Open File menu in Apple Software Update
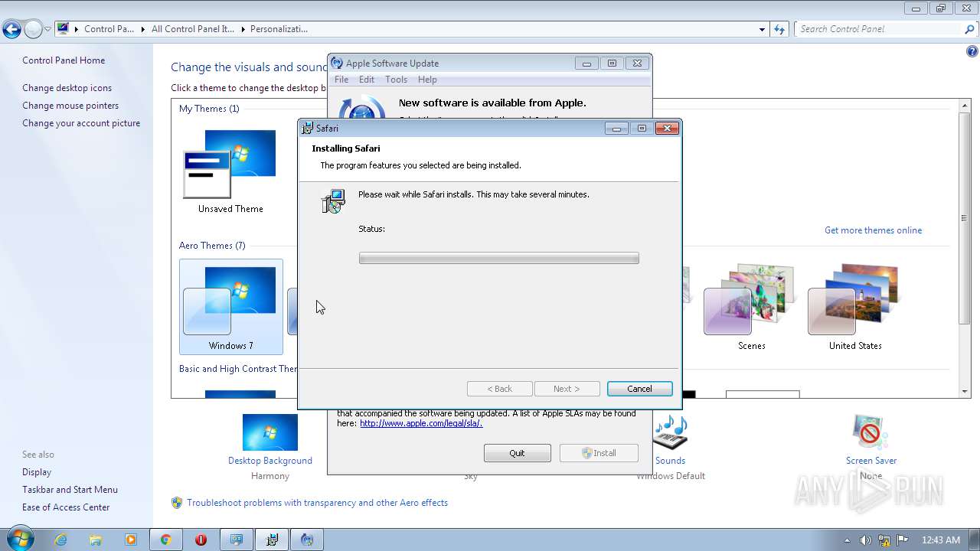Viewport: 980px width, 551px height. (341, 80)
